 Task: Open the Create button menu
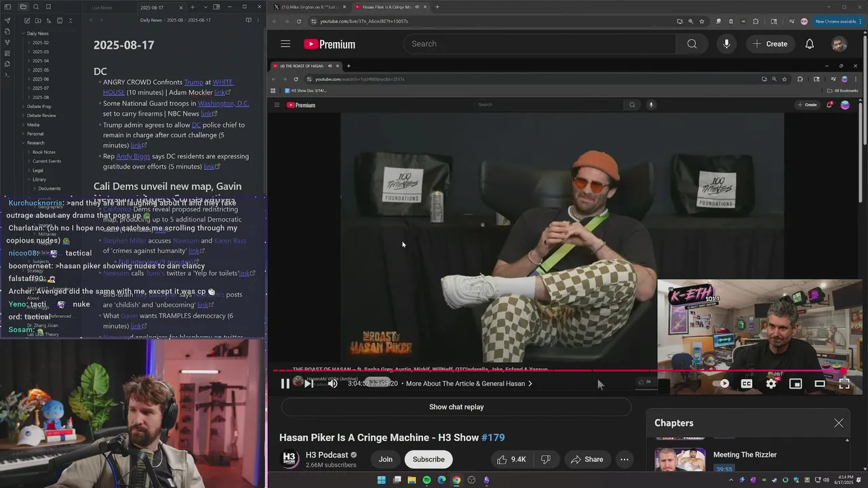tap(770, 44)
